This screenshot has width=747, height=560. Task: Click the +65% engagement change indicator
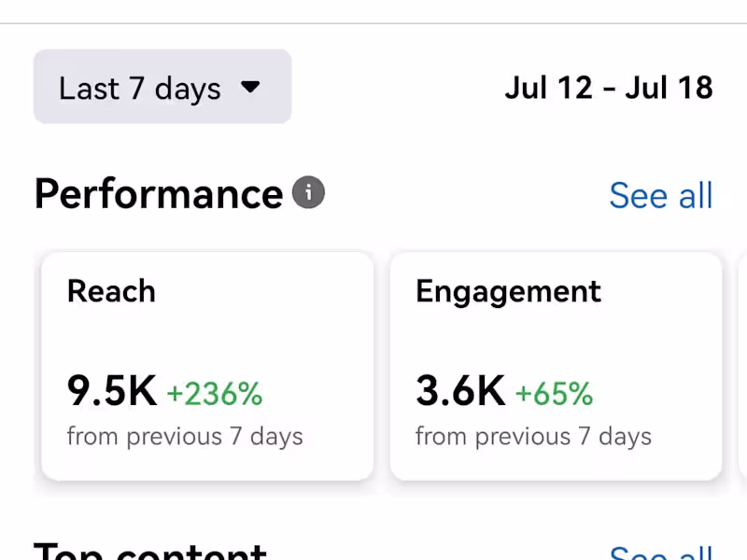(x=554, y=395)
